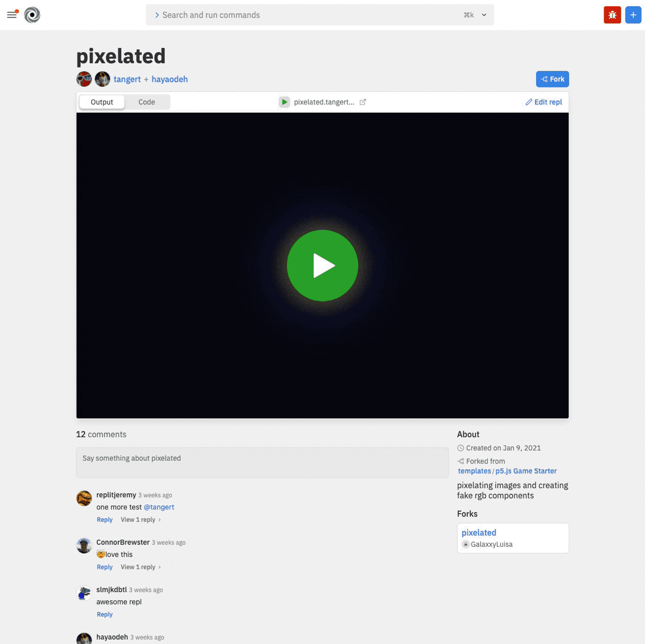
Task: Click tangert's avatar picture
Action: click(x=84, y=79)
